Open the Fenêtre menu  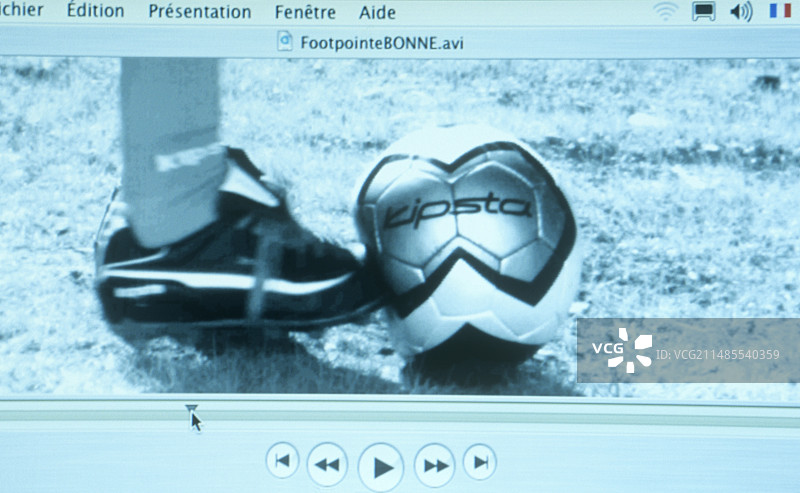point(305,12)
